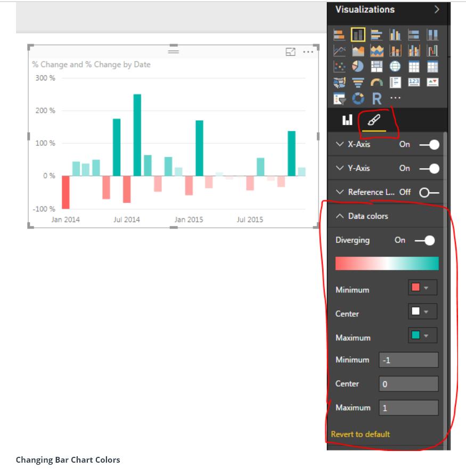Select the gauge visualization
Screen dimensions: 466x476
pos(377,83)
